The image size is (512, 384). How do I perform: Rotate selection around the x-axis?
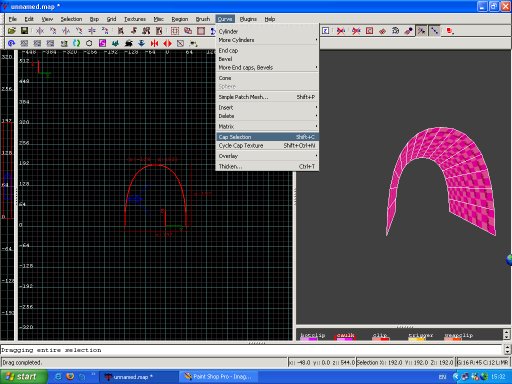point(53,31)
